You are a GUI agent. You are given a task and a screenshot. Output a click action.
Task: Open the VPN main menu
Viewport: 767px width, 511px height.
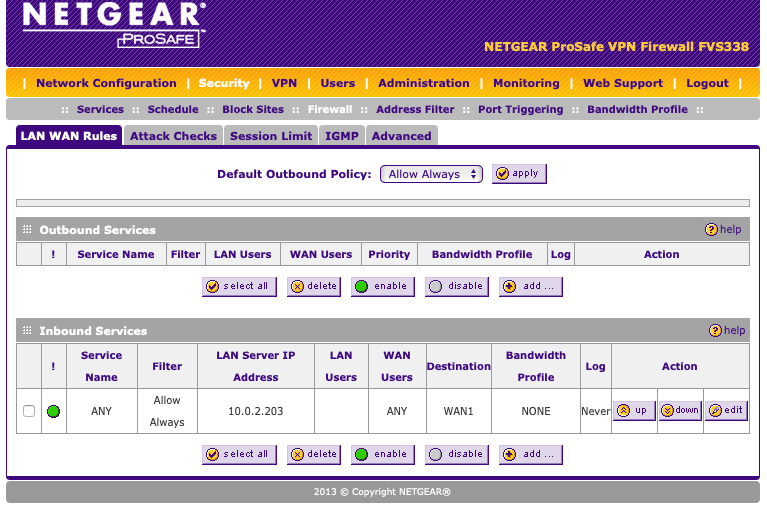coord(284,83)
